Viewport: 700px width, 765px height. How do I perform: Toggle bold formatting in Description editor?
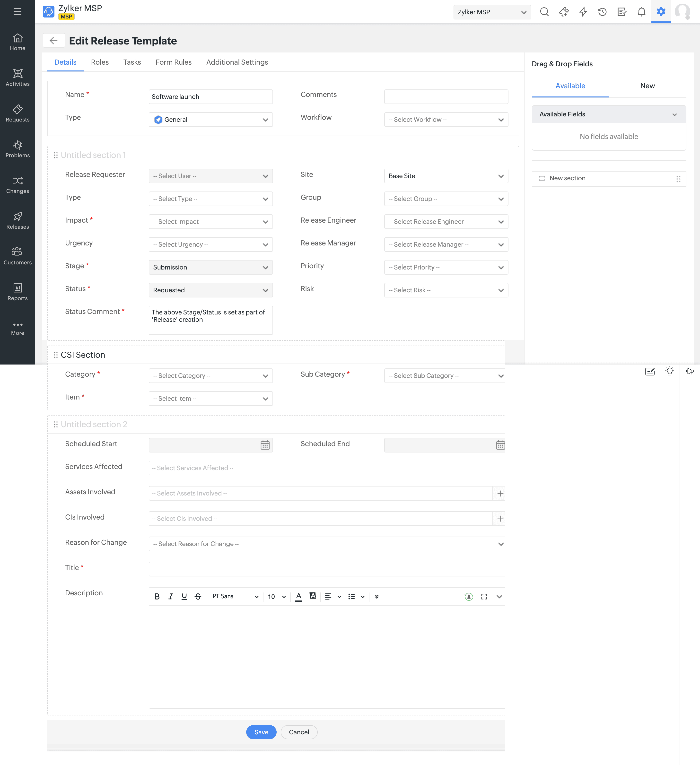coord(157,597)
